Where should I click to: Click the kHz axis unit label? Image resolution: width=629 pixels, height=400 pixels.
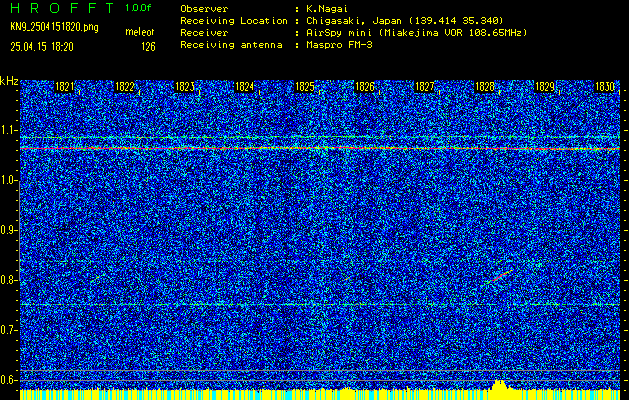coord(9,81)
